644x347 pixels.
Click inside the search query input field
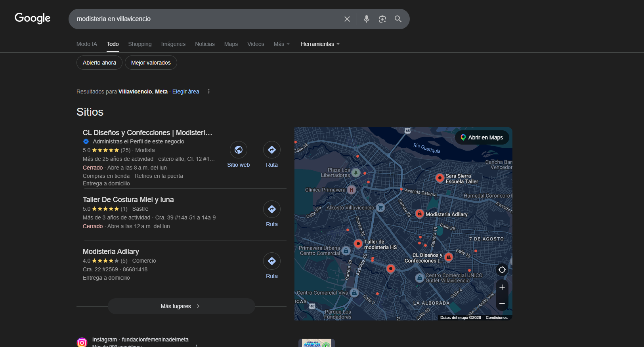[x=206, y=19]
